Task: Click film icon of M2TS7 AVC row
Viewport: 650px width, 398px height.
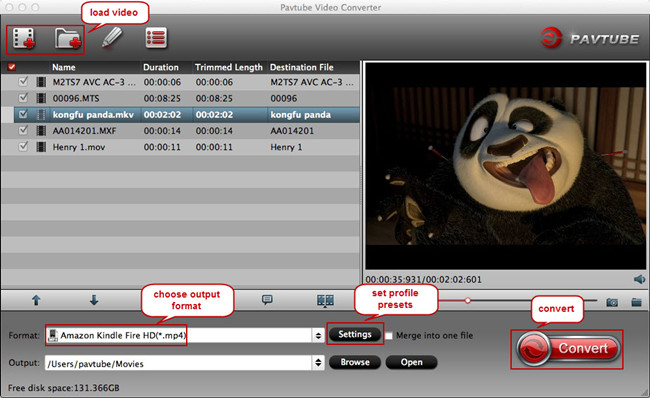Action: tap(41, 82)
